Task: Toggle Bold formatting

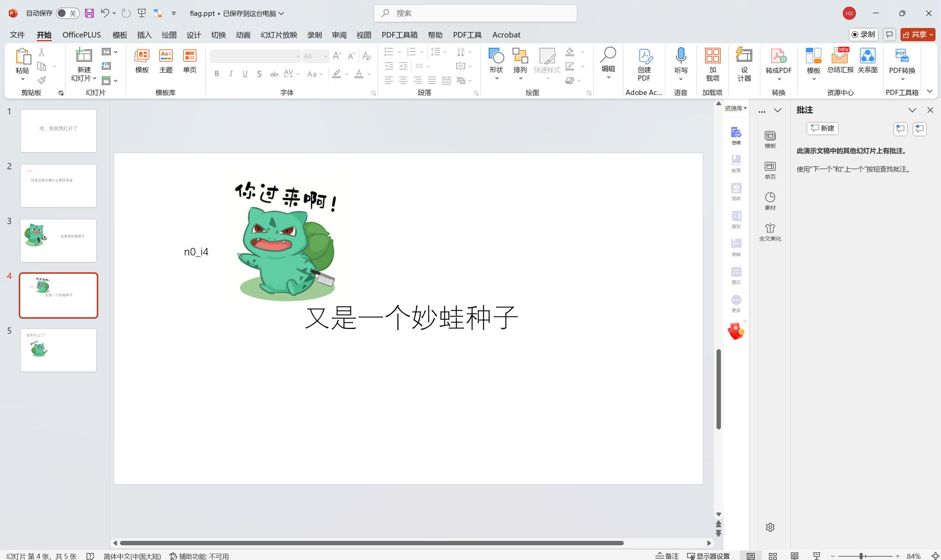Action: (217, 74)
